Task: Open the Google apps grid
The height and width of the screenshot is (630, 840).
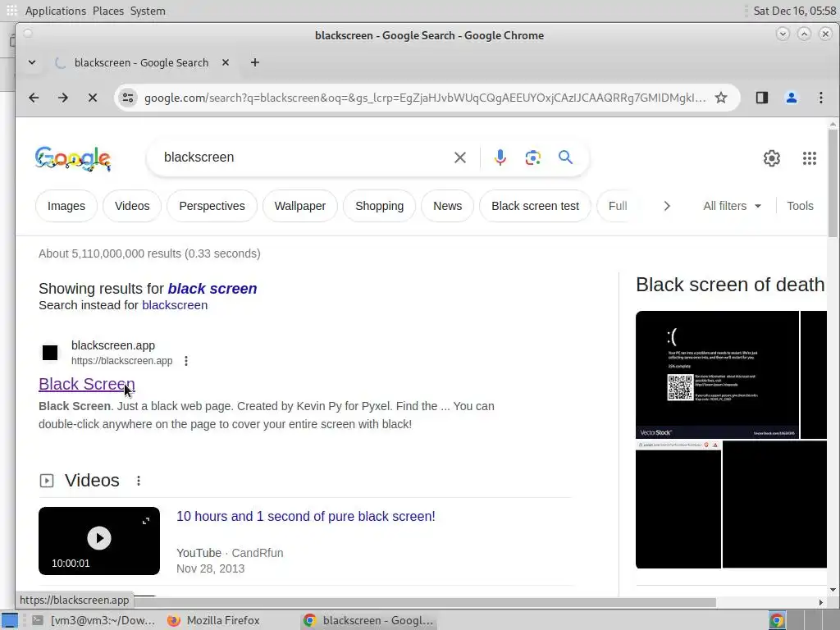Action: 810,158
